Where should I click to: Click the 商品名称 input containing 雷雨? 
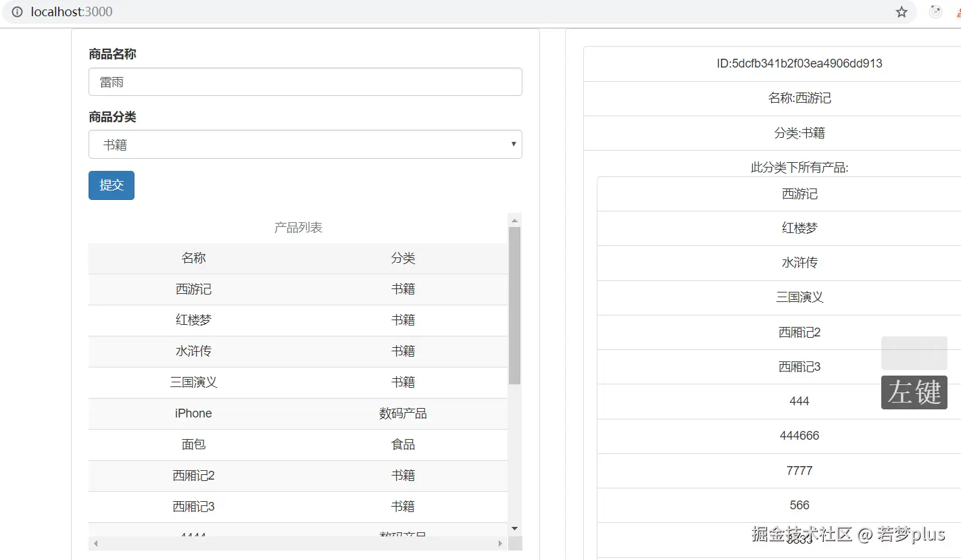pyautogui.click(x=305, y=81)
